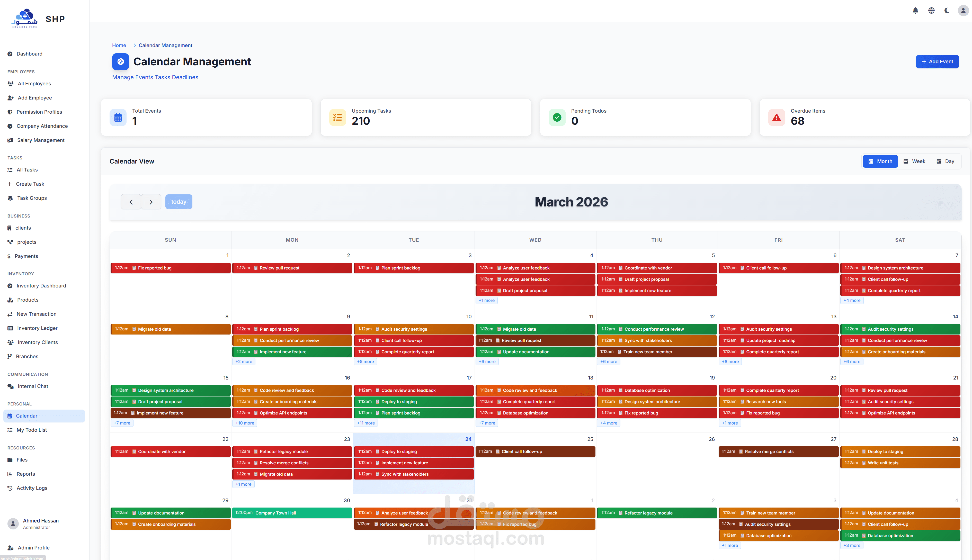Expand +10 more events on March 16

245,423
